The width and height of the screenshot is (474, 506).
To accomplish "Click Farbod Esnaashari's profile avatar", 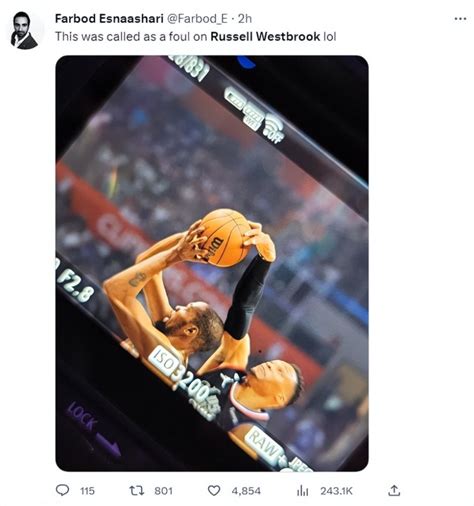I will tap(24, 31).
